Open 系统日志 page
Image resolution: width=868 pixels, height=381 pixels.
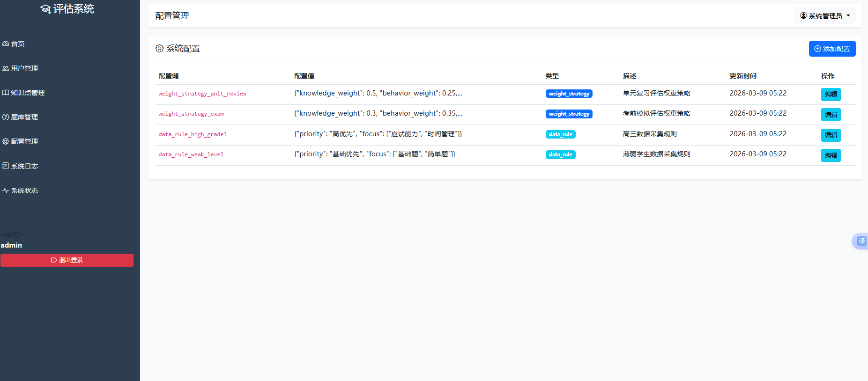24,166
